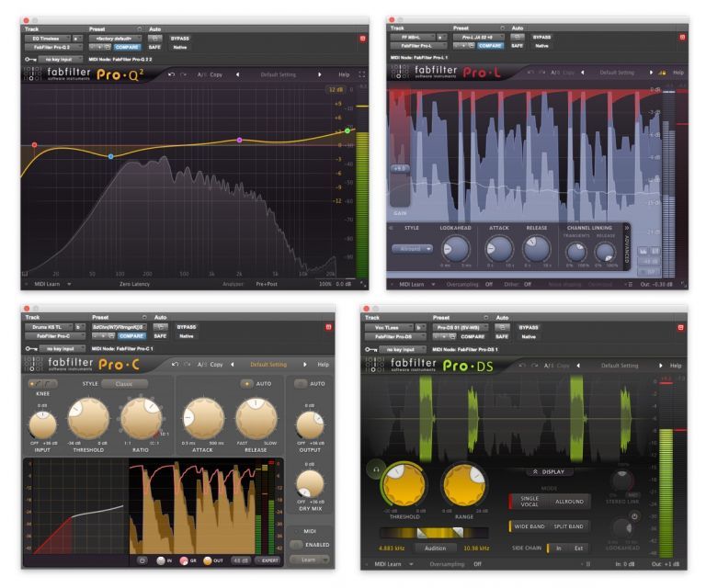
Task: Click the 12 dB display range in Pro-Q 2
Action: click(336, 89)
